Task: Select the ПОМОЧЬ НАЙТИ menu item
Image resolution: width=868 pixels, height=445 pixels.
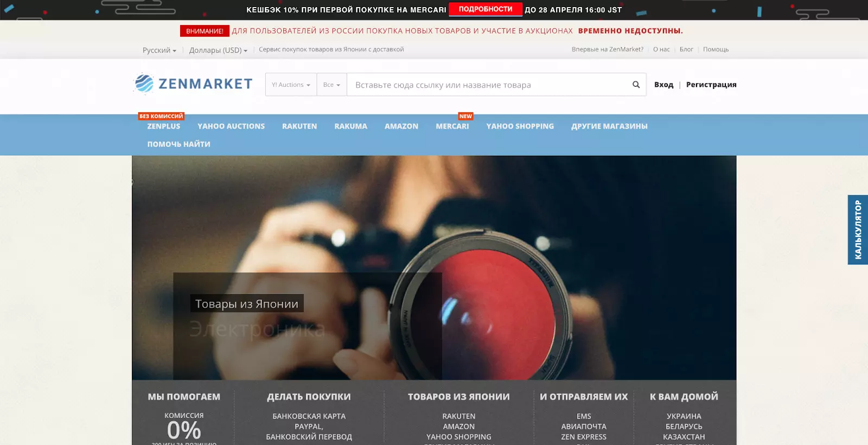Action: tap(178, 144)
